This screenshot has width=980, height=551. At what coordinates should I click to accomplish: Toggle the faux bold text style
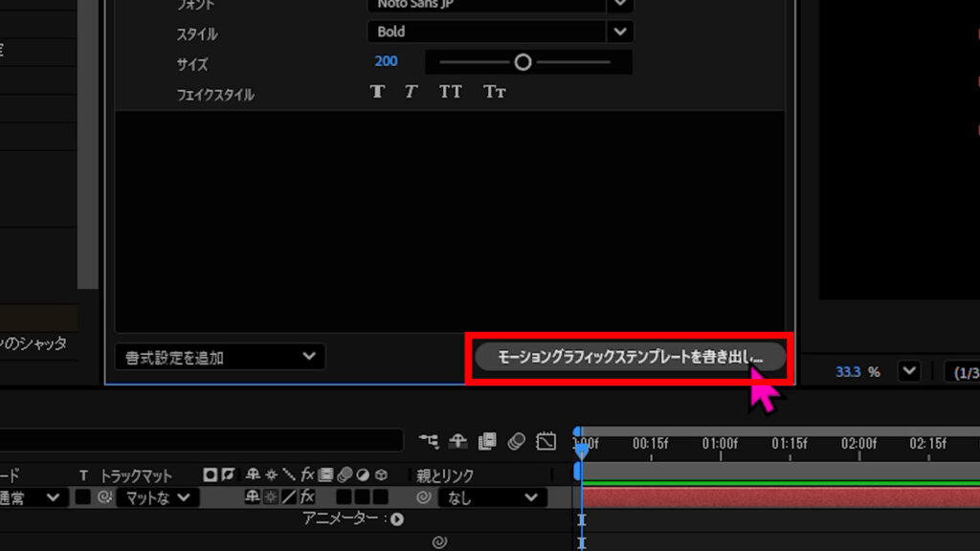(x=378, y=92)
